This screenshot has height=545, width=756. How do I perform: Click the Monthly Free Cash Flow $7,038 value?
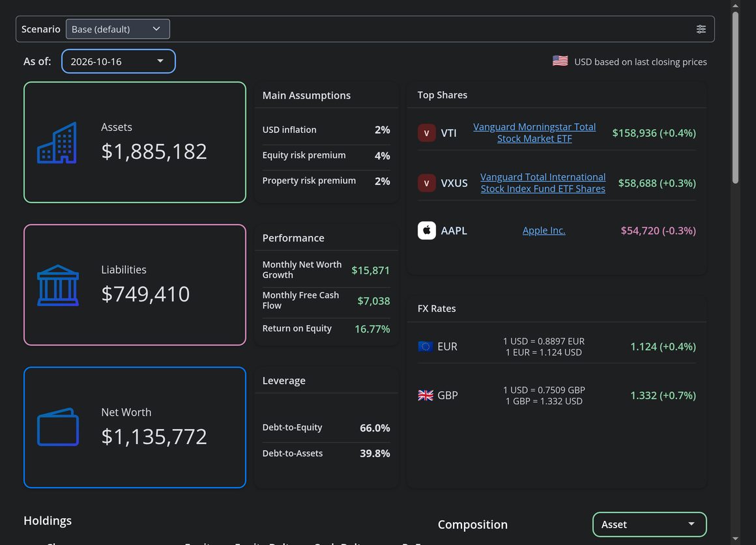click(x=373, y=301)
